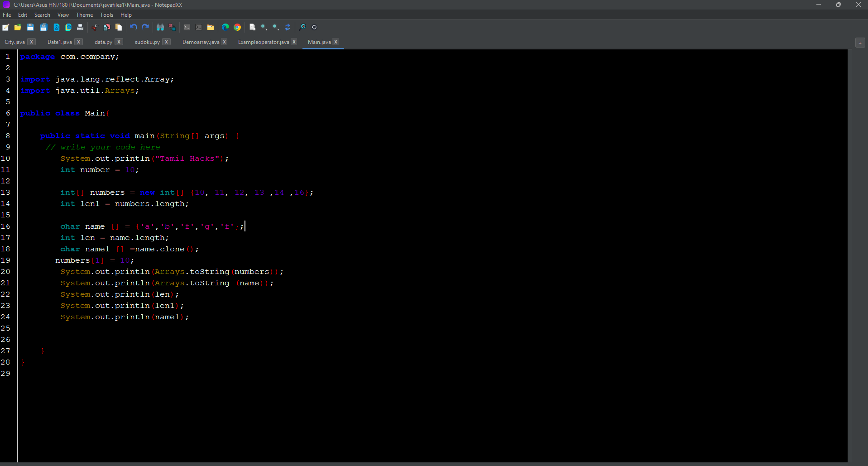The image size is (868, 466).
Task: Close the City.java tab
Action: pyautogui.click(x=31, y=42)
